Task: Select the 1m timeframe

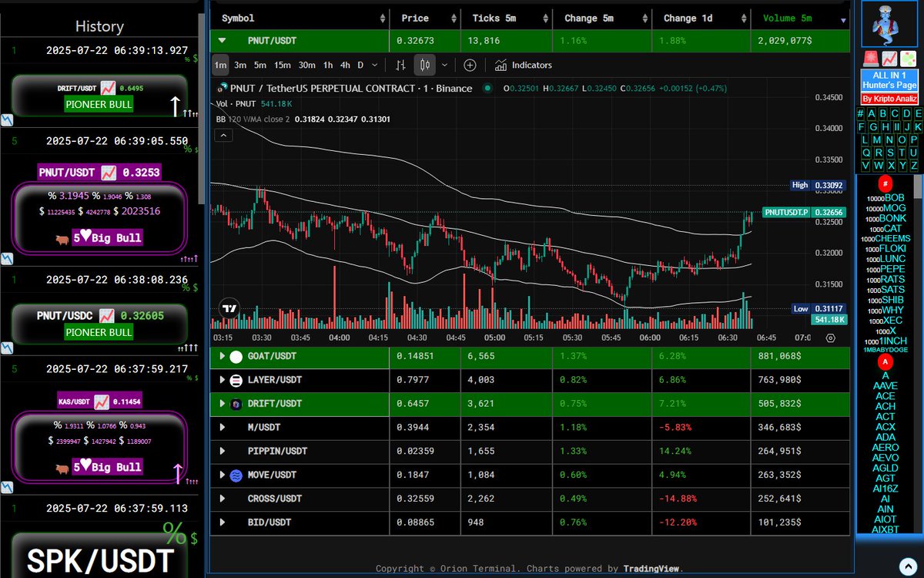Action: pos(220,66)
